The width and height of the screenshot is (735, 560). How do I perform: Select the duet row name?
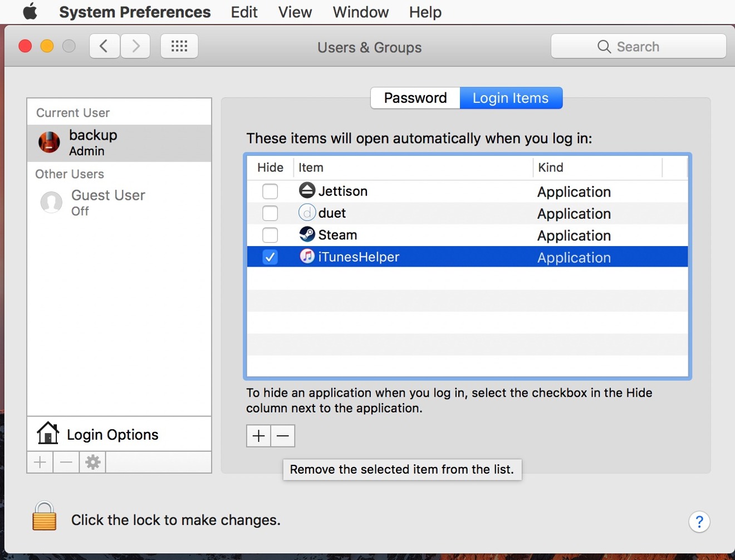coord(332,213)
